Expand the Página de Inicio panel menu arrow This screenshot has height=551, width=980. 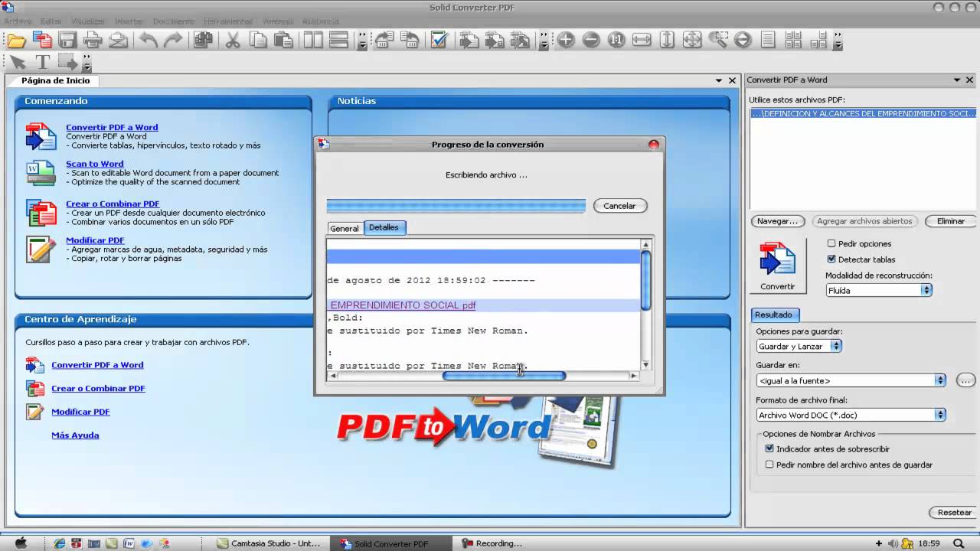pyautogui.click(x=719, y=80)
